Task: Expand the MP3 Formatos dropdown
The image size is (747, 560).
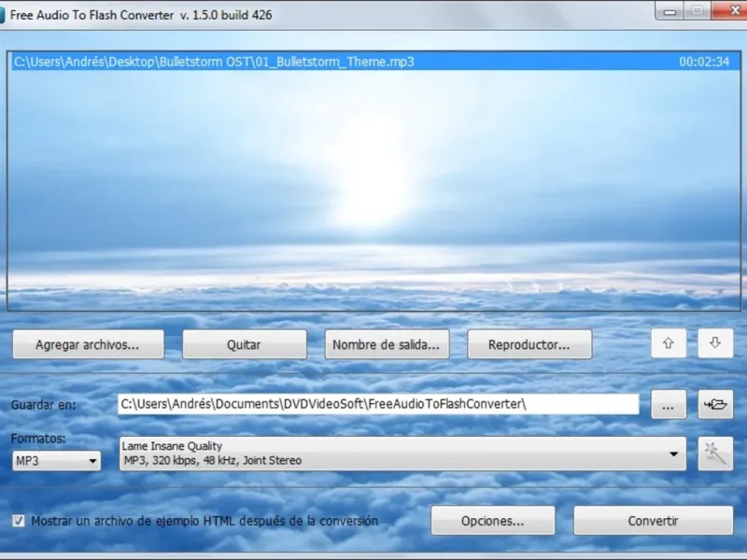Action: (x=57, y=460)
